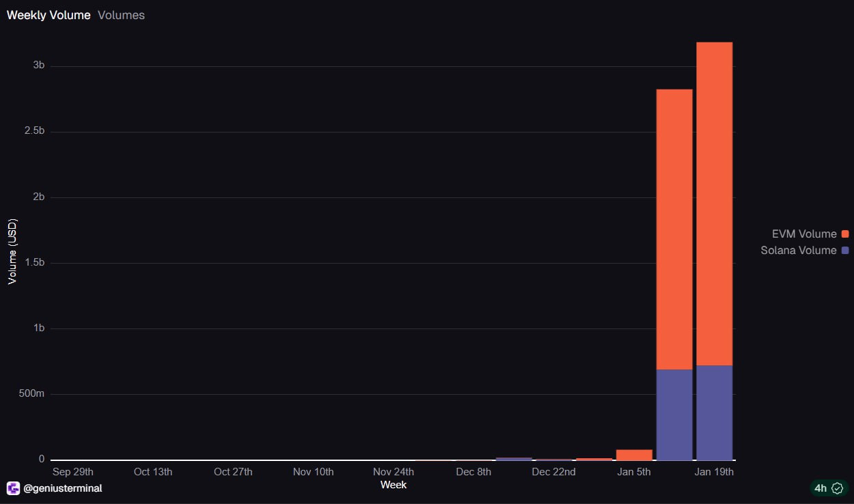Click the Sep 29th x-axis label
The width and height of the screenshot is (854, 504).
[x=72, y=472]
